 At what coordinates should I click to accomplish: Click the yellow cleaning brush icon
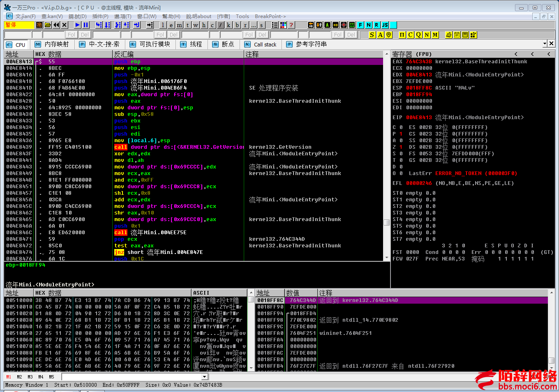click(448, 35)
